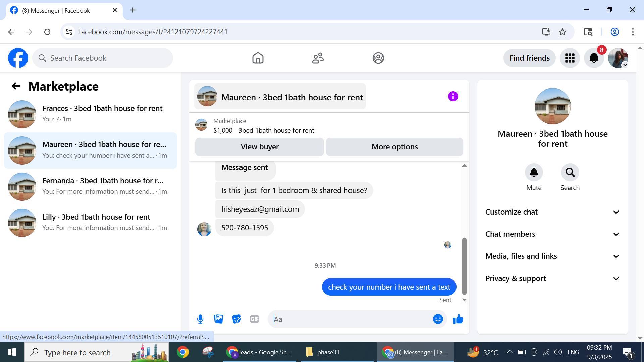The width and height of the screenshot is (644, 362).
Task: Send a voice clip microphone icon
Action: click(200, 319)
